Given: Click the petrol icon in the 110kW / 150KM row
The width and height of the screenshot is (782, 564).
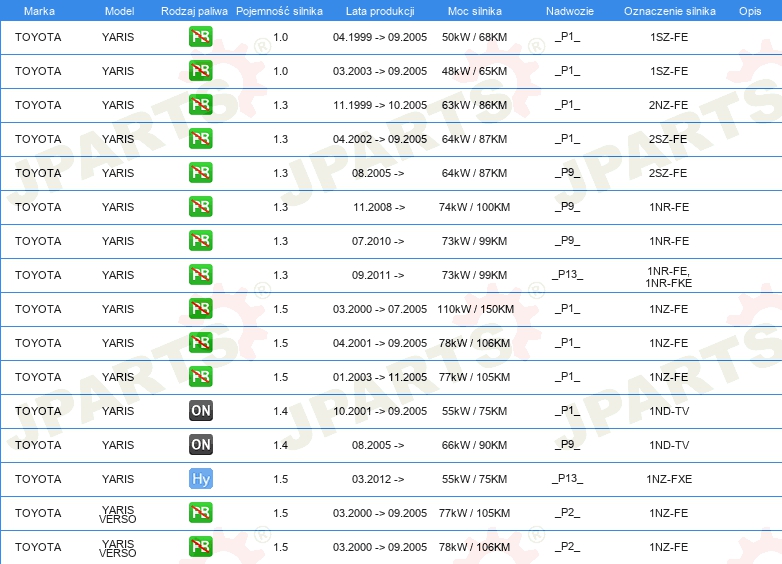Looking at the screenshot, I should 200,309.
